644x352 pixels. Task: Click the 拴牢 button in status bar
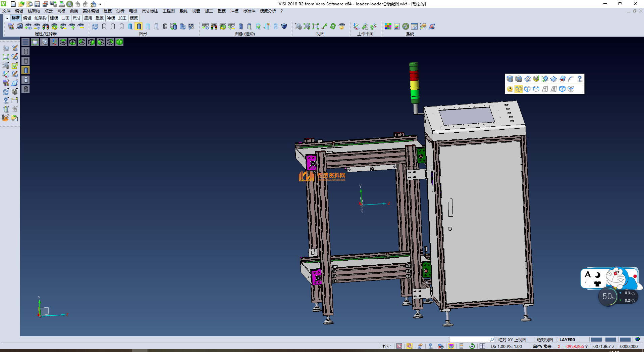[386, 346]
